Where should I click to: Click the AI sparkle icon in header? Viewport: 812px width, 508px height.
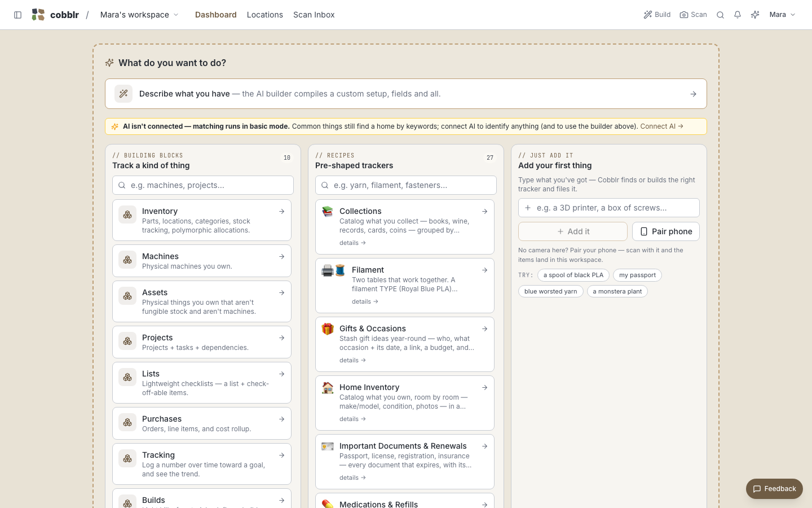[x=755, y=15]
